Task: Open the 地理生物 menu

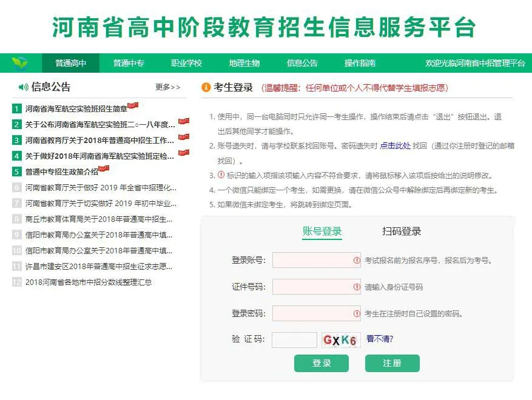Action: point(244,63)
